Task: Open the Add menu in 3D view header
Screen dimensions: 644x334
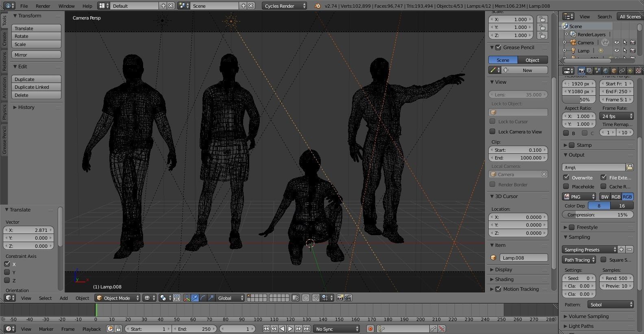Action: click(64, 298)
